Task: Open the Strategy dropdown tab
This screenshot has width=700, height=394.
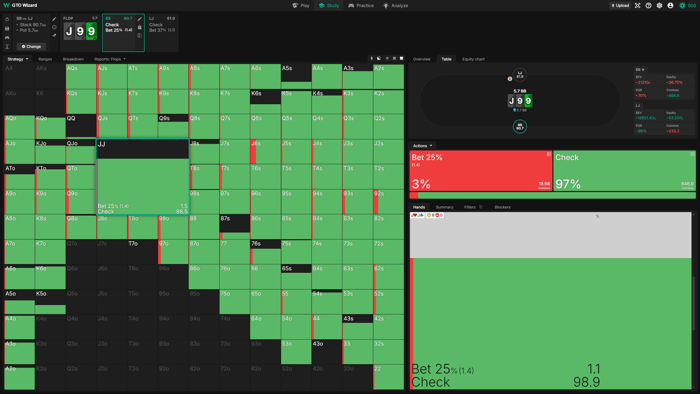Action: (x=18, y=59)
